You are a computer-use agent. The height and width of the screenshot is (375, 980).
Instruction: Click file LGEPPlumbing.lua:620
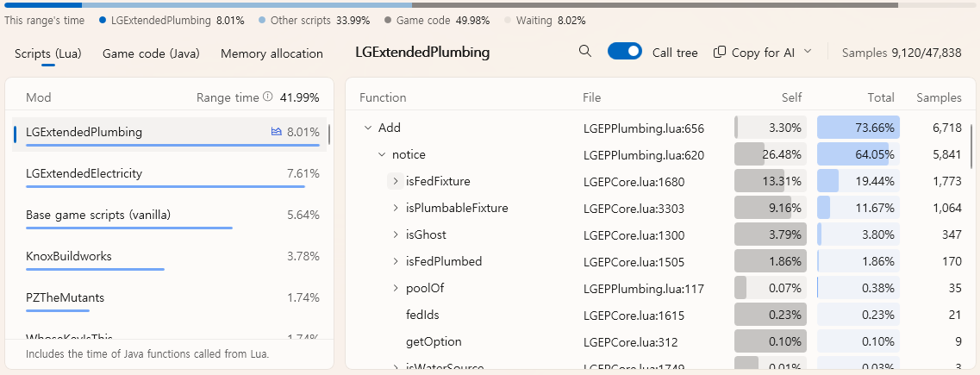click(643, 155)
